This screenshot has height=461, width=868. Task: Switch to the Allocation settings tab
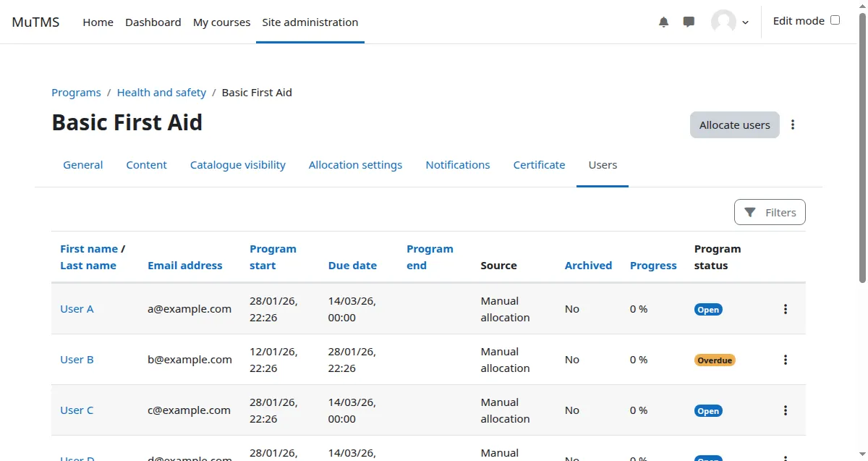pyautogui.click(x=355, y=164)
